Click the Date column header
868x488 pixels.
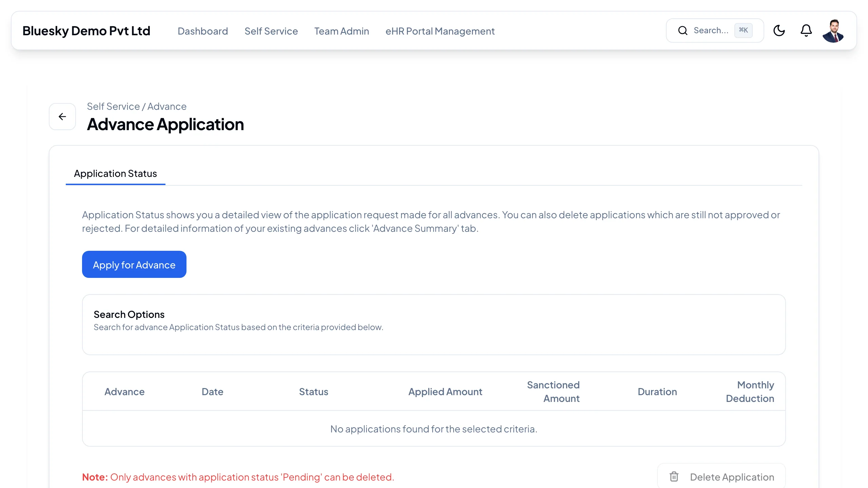click(213, 392)
